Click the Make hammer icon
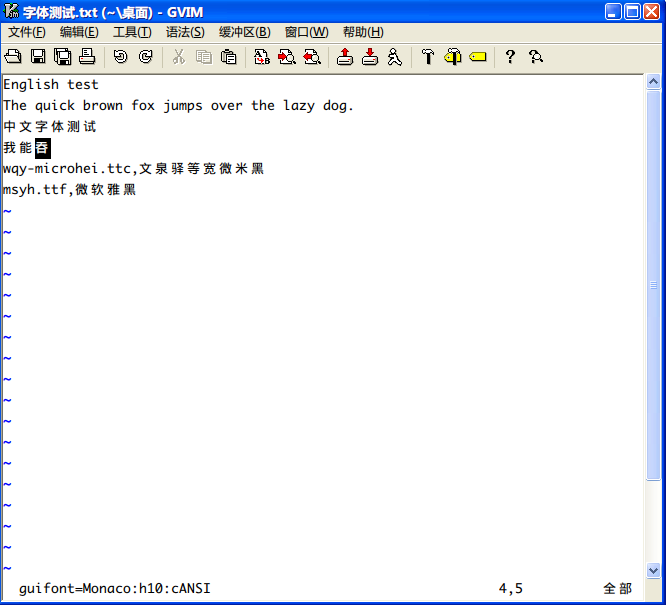 pyautogui.click(x=428, y=57)
